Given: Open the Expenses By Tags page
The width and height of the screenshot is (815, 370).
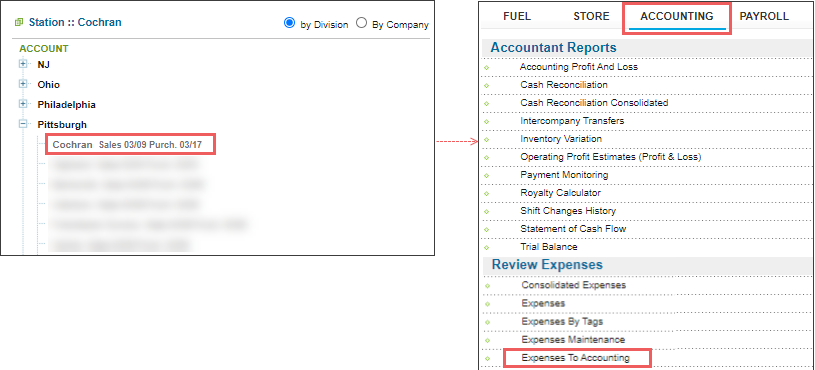Looking at the screenshot, I should coord(562,321).
